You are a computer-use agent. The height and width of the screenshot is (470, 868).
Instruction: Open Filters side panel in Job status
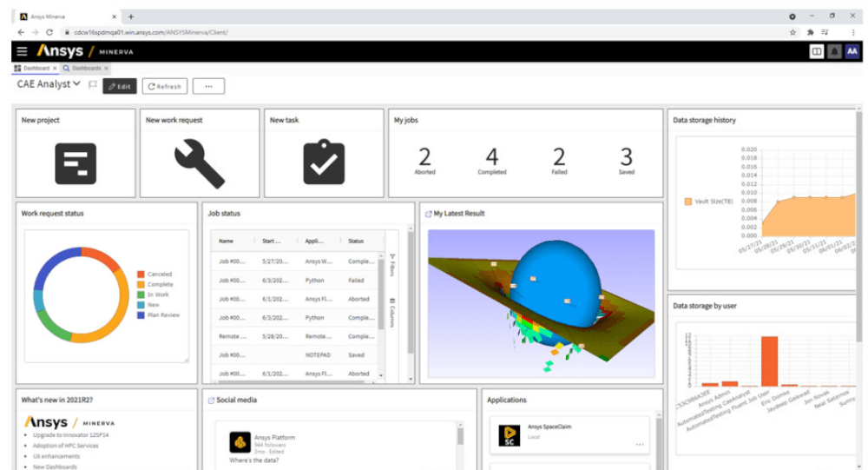392,265
